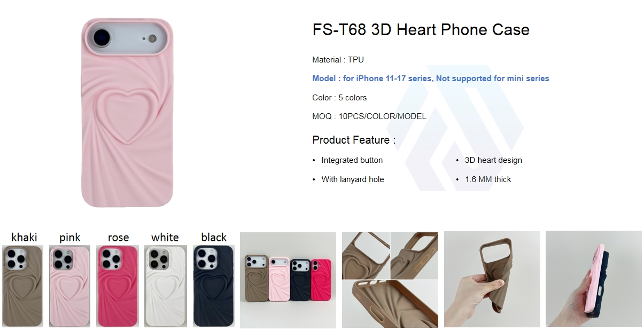Select the pink color case swatch
The height and width of the screenshot is (330, 644).
[70, 286]
